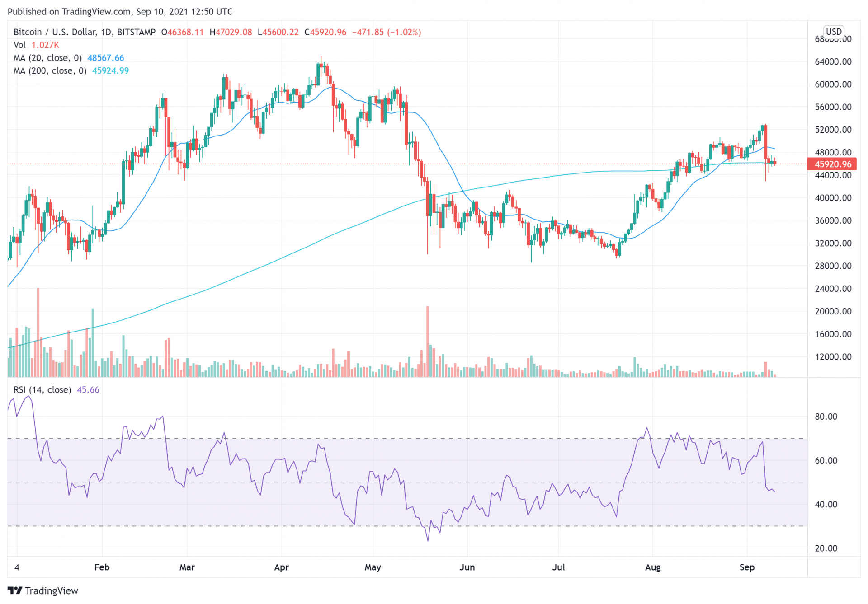Click the Mar label on the time axis
This screenshot has height=604, width=868.
point(187,567)
